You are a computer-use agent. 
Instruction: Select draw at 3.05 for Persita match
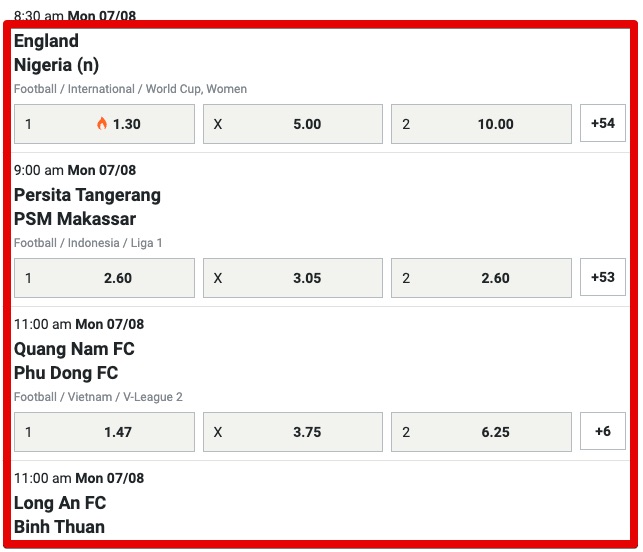coord(293,278)
